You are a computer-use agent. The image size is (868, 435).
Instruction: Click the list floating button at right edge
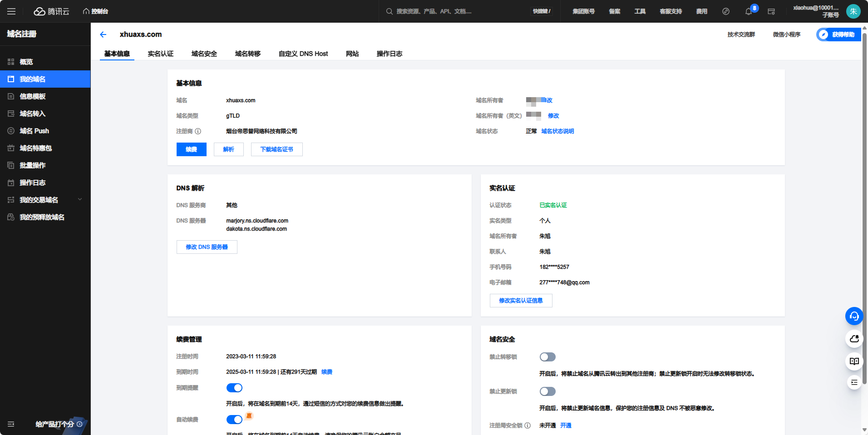tap(854, 382)
